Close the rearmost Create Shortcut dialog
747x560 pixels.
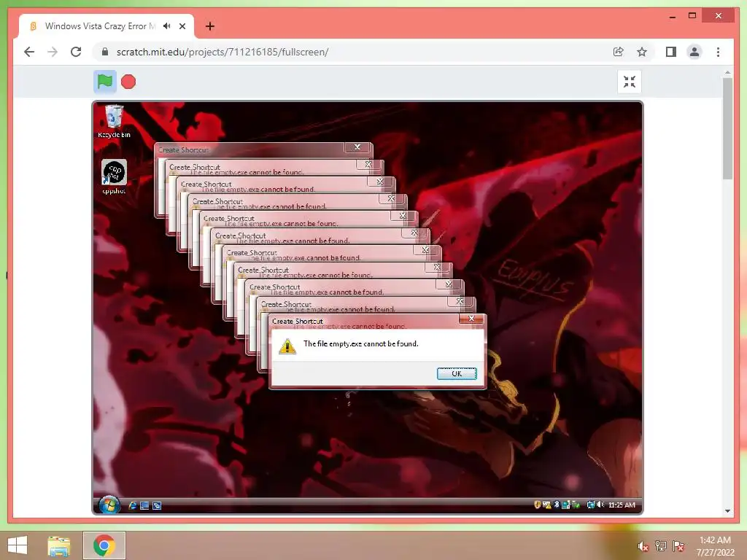pos(357,147)
